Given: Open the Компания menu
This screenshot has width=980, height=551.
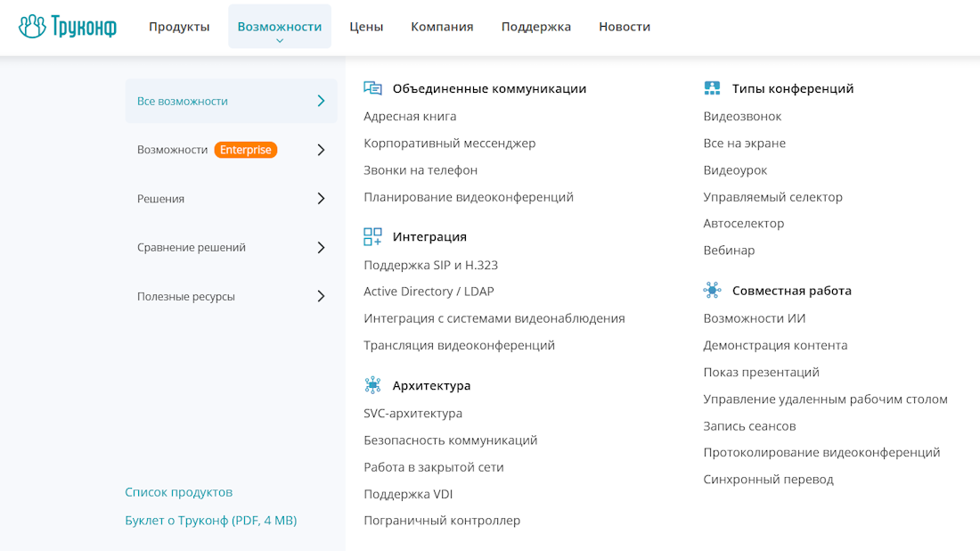Looking at the screenshot, I should click(442, 26).
